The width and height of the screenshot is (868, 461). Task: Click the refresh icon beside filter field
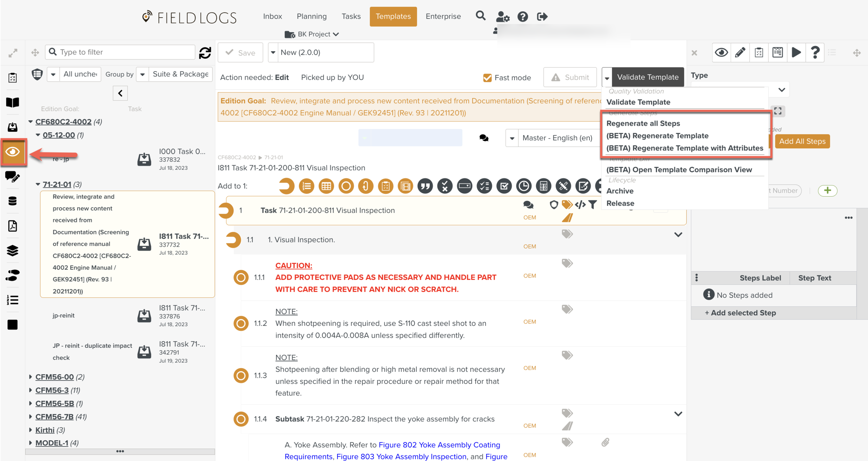coord(205,52)
